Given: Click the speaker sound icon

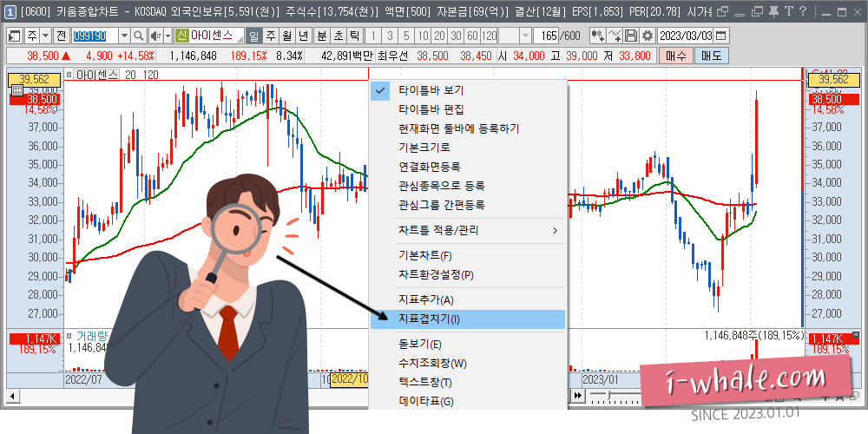Looking at the screenshot, I should click(155, 36).
